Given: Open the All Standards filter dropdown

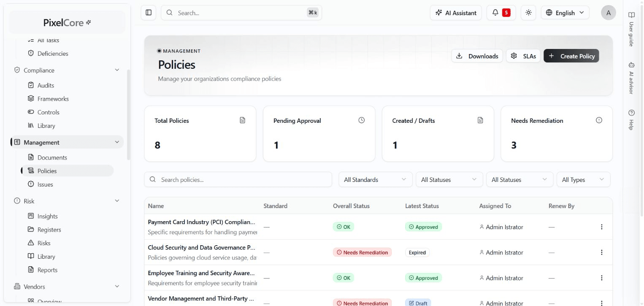Looking at the screenshot, I should click(375, 179).
